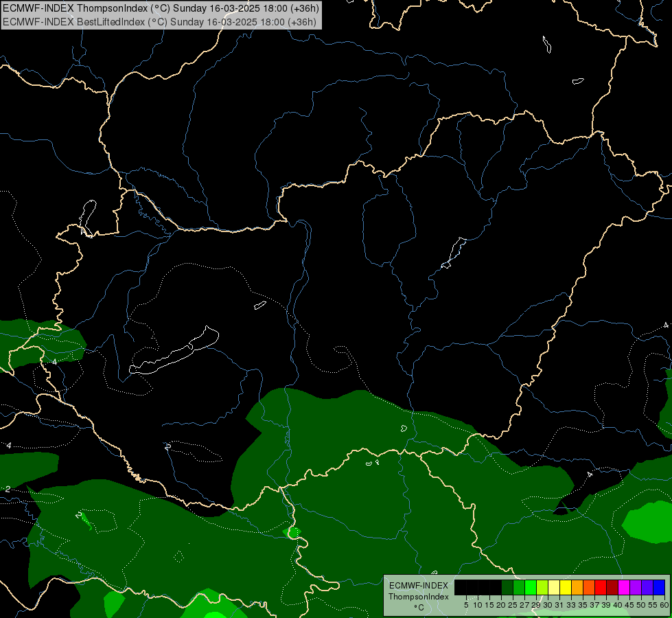Click the legend tick value '27'
This screenshot has width=672, height=618.
524,605
